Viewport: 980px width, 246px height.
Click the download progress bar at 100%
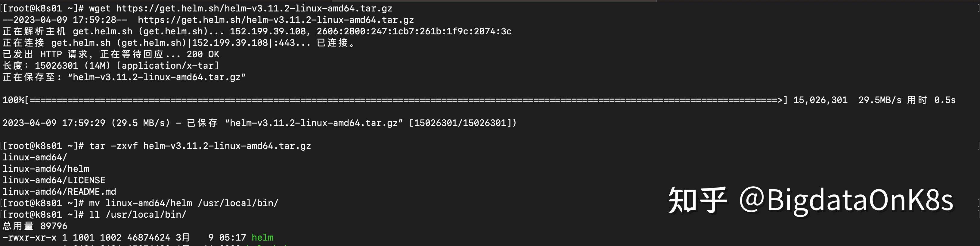click(405, 100)
